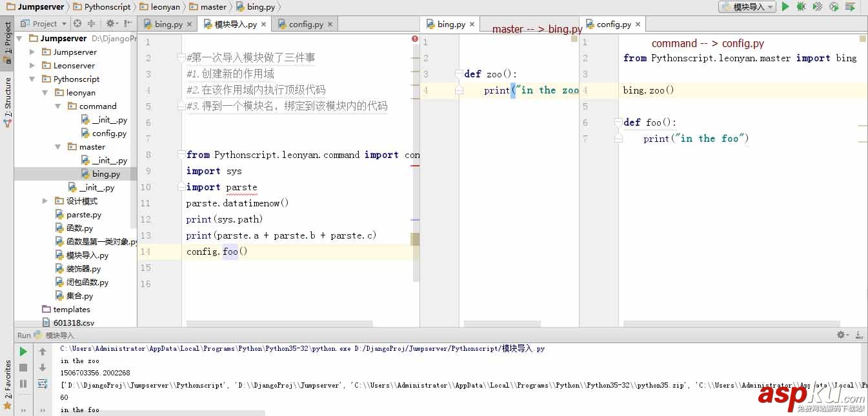868x416 pixels.
Task: Start the debugger with the bug icon
Action: coord(802,6)
